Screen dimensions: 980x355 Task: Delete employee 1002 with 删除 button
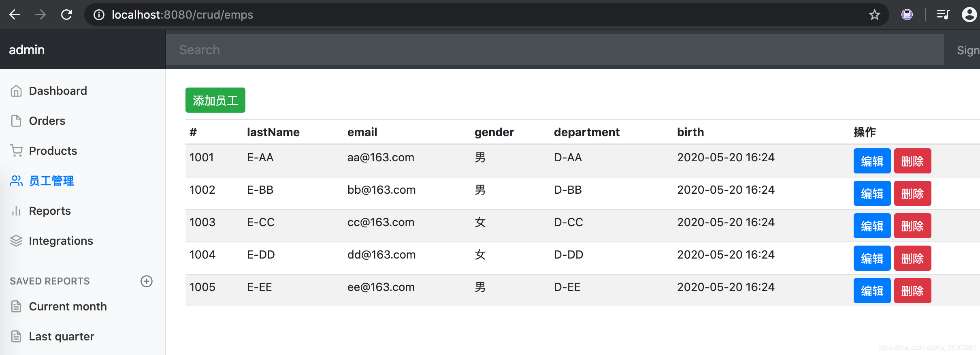(x=913, y=193)
